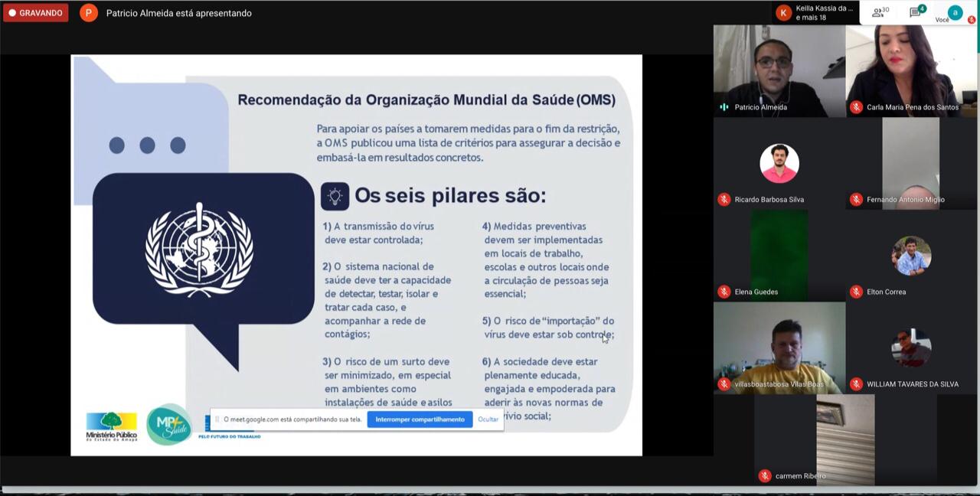Click the paragraph 'Para apoiar os países'
Screen dimensions: 980x496
click(x=468, y=142)
